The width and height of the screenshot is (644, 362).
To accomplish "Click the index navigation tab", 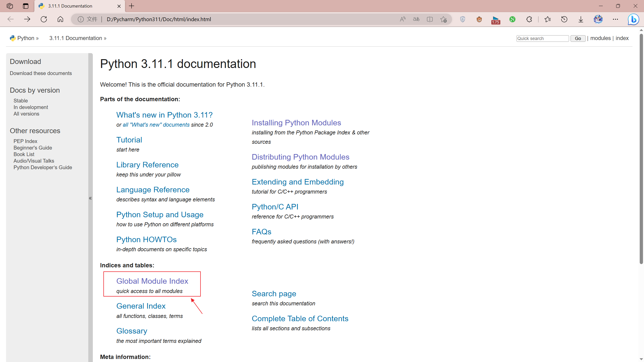I will [622, 38].
